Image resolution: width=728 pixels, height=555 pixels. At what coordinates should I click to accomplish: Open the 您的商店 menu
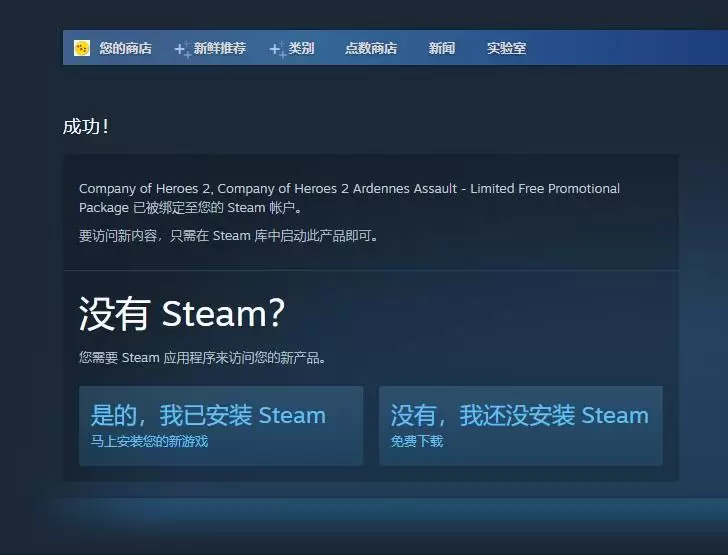coord(125,48)
